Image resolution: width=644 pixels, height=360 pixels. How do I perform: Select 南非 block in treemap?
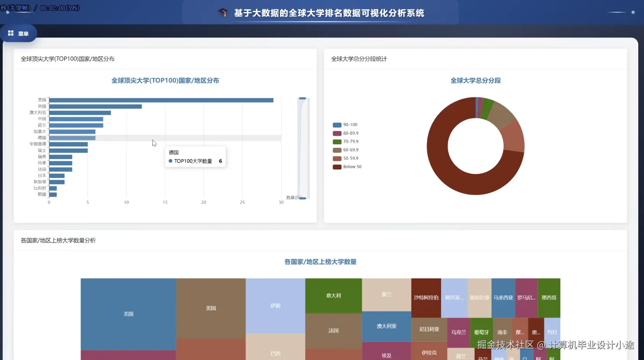coord(502,332)
